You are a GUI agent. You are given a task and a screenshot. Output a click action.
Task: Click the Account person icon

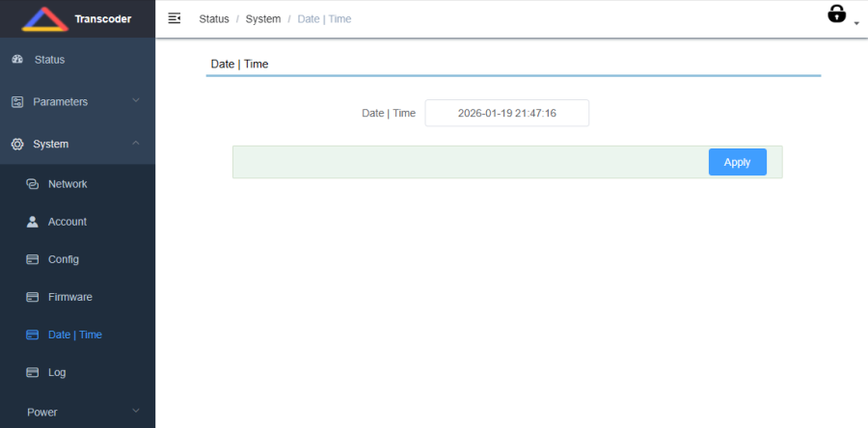point(32,222)
